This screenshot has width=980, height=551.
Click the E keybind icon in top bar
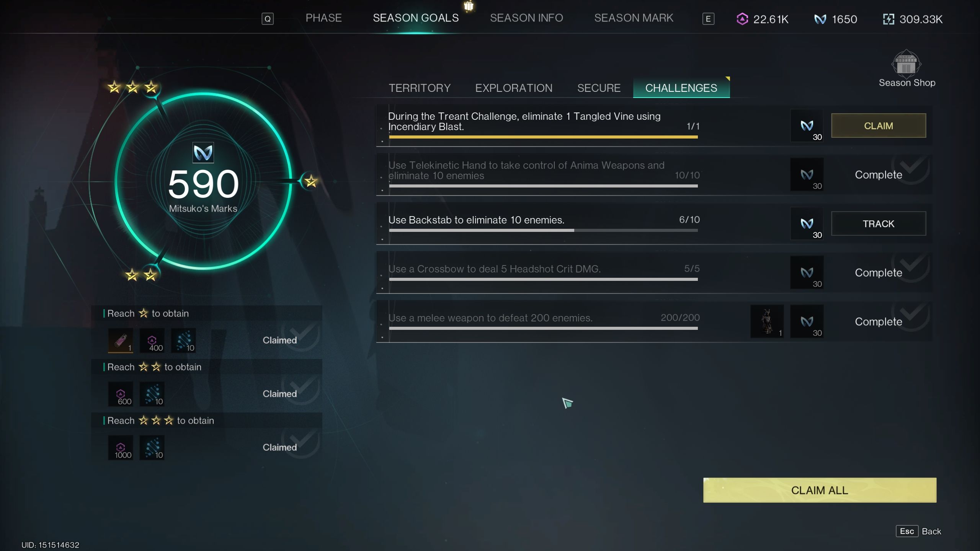coord(708,18)
